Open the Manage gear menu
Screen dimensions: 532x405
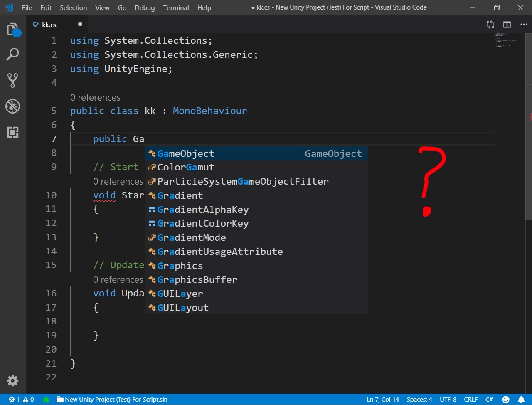click(x=13, y=380)
